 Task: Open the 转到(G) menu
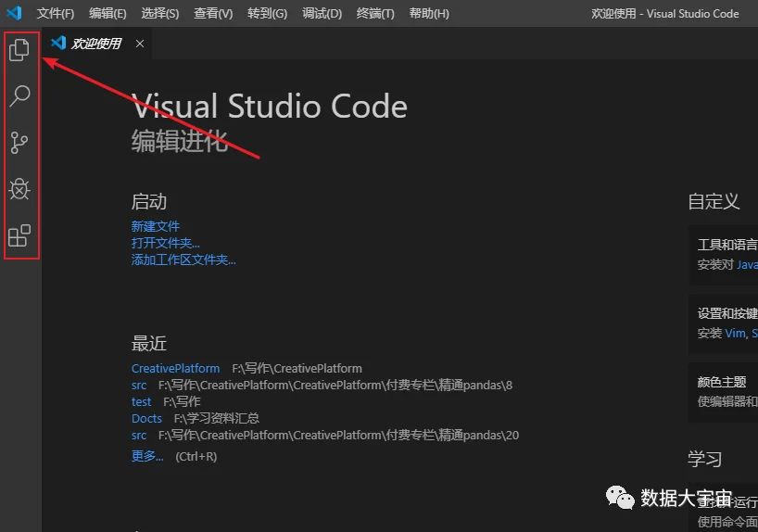point(267,14)
